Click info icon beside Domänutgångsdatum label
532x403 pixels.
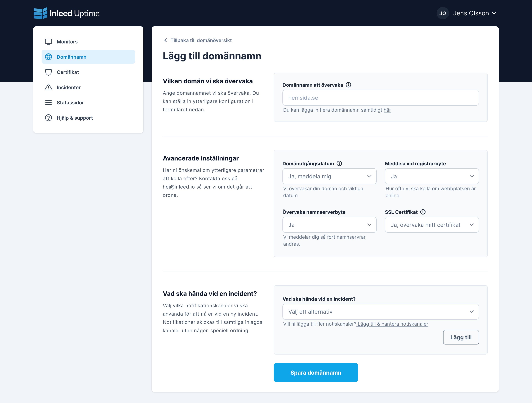pos(339,164)
